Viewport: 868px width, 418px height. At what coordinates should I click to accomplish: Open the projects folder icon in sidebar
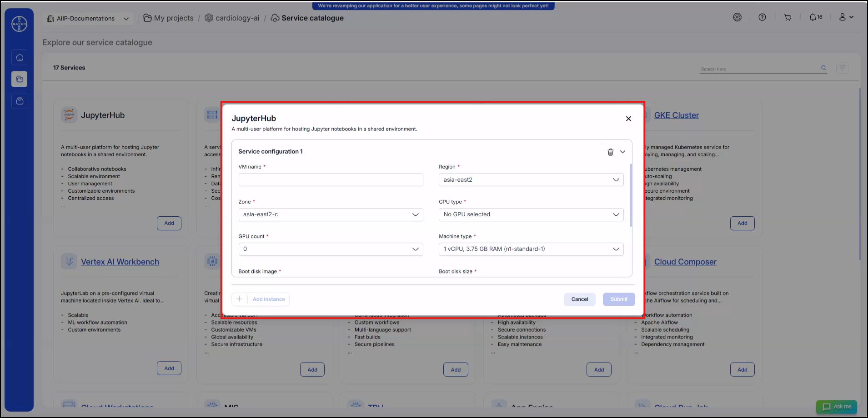(20, 79)
